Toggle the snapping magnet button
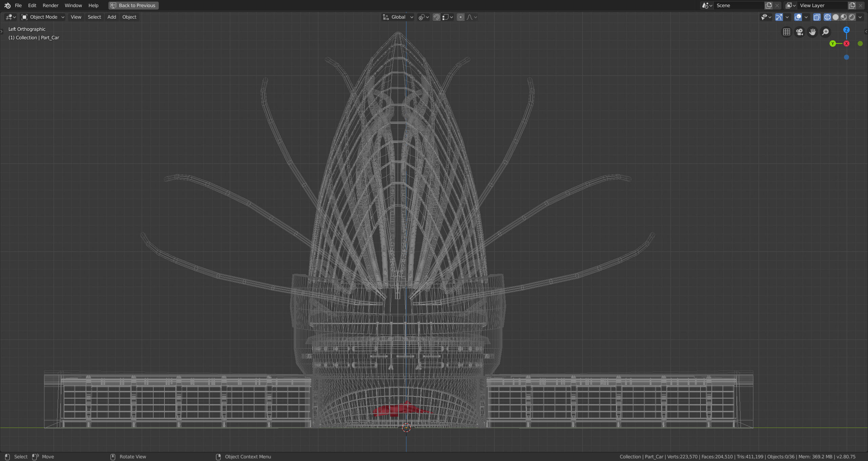The width and height of the screenshot is (868, 461). click(436, 17)
